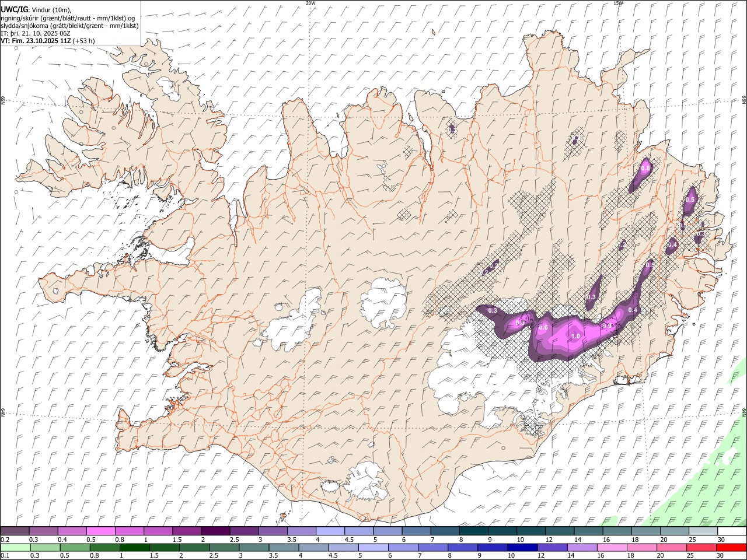
Task: Click the bright pink 0.5 swatch, top legend row
Action: (x=100, y=531)
